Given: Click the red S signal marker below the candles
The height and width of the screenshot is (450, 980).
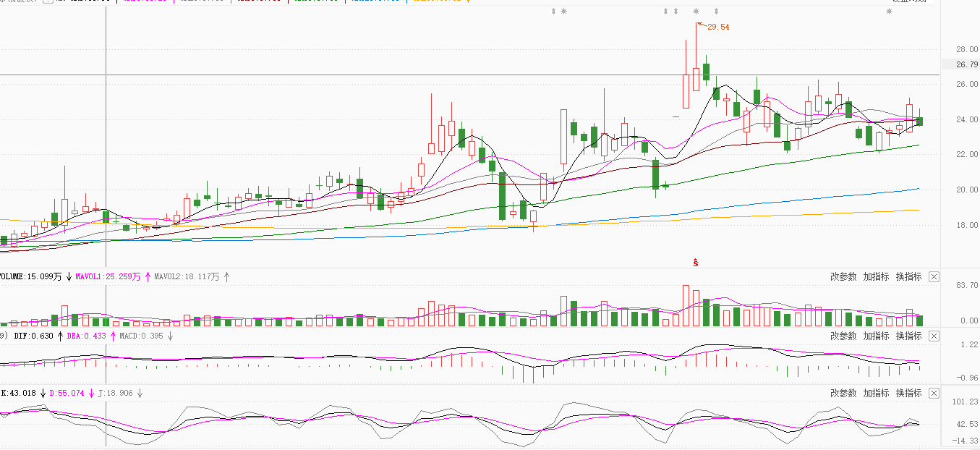Looking at the screenshot, I should tap(696, 263).
